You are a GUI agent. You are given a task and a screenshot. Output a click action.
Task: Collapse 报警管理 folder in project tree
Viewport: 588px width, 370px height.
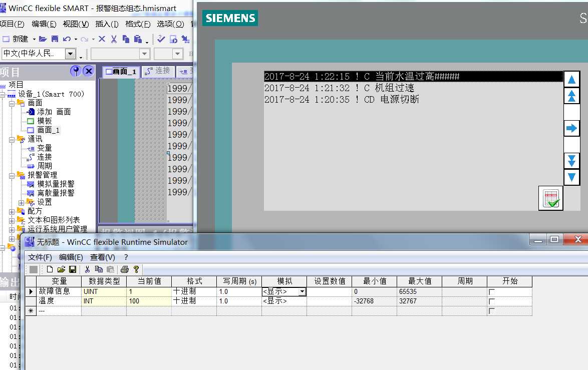(12, 175)
